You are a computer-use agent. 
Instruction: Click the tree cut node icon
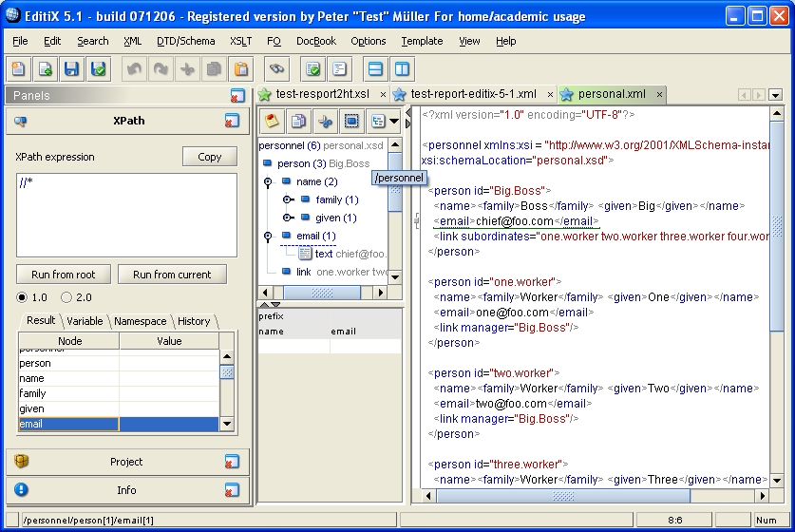coord(325,121)
